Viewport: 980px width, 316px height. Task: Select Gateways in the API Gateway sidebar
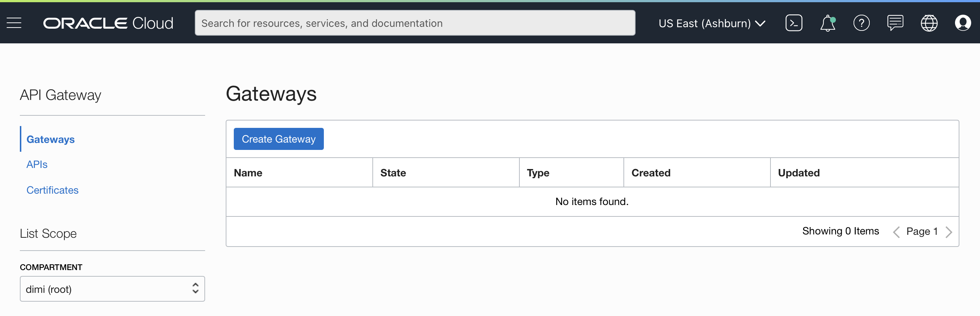(x=51, y=140)
